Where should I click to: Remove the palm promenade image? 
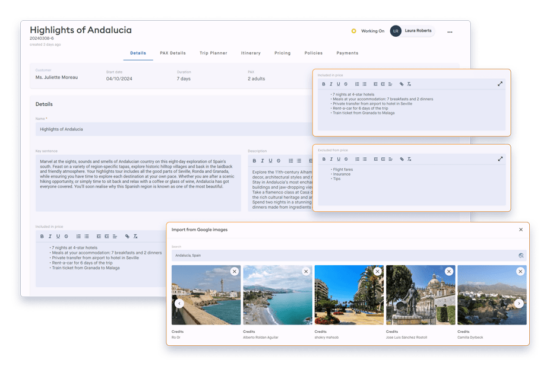coord(377,272)
